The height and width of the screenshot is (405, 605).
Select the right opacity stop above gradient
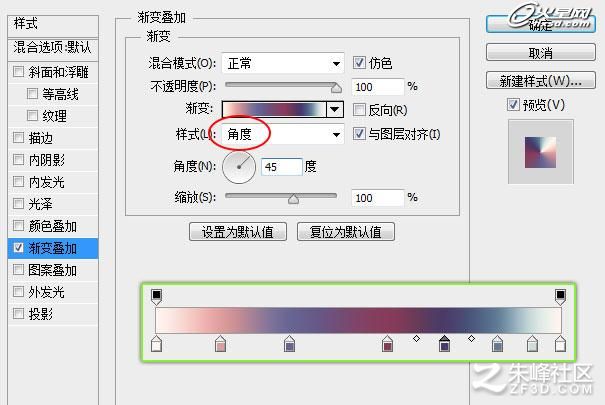pyautogui.click(x=560, y=296)
